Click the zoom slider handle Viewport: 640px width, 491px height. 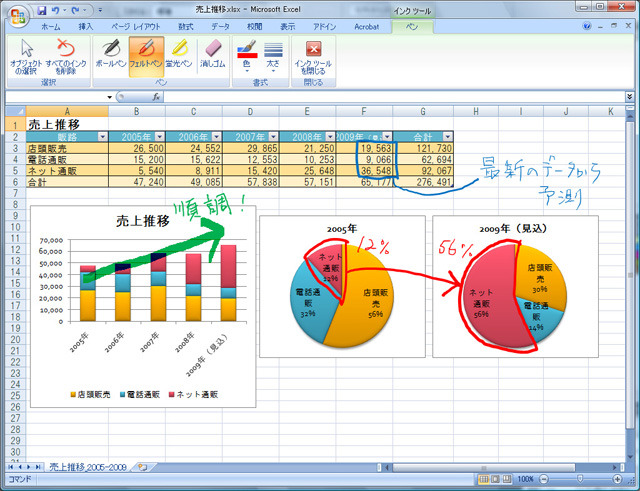tap(580, 479)
